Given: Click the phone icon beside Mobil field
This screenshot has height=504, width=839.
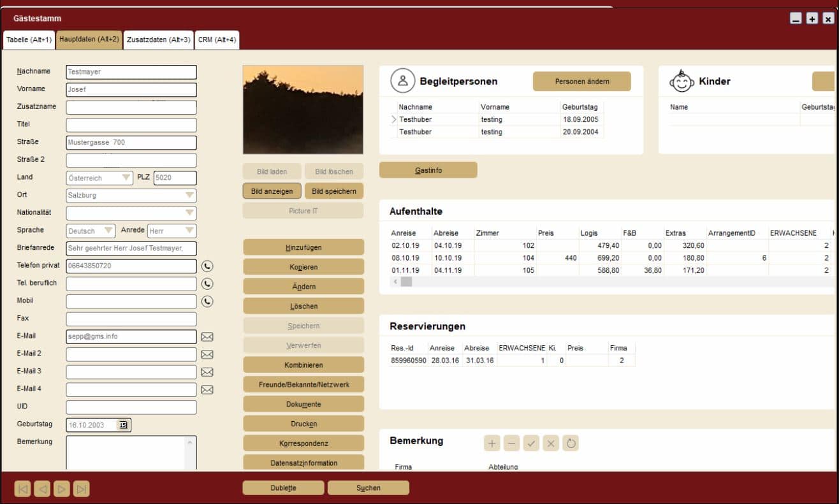Looking at the screenshot, I should coord(207,301).
